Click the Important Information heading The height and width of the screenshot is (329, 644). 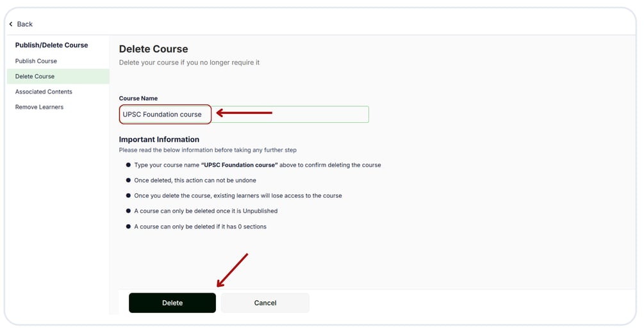[159, 140]
